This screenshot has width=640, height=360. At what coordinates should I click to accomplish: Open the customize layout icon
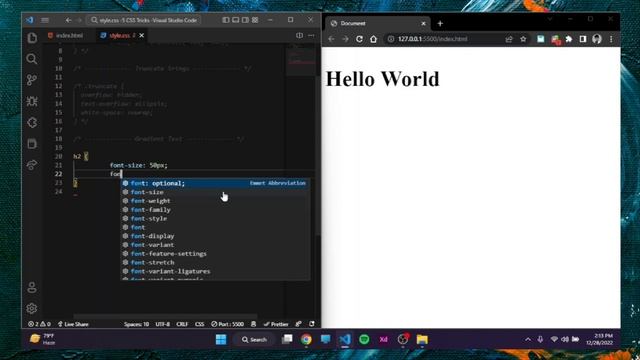click(x=255, y=20)
